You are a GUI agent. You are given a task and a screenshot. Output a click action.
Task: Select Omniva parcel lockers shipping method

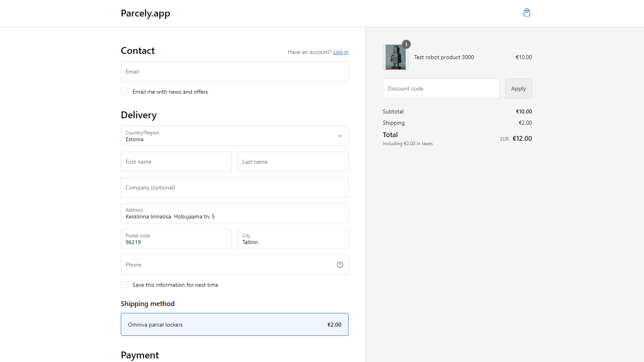(234, 325)
